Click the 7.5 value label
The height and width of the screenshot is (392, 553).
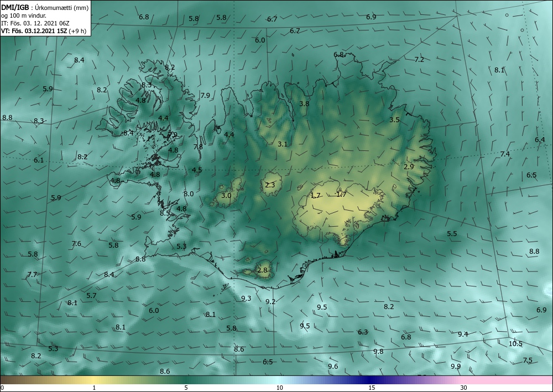528,360
